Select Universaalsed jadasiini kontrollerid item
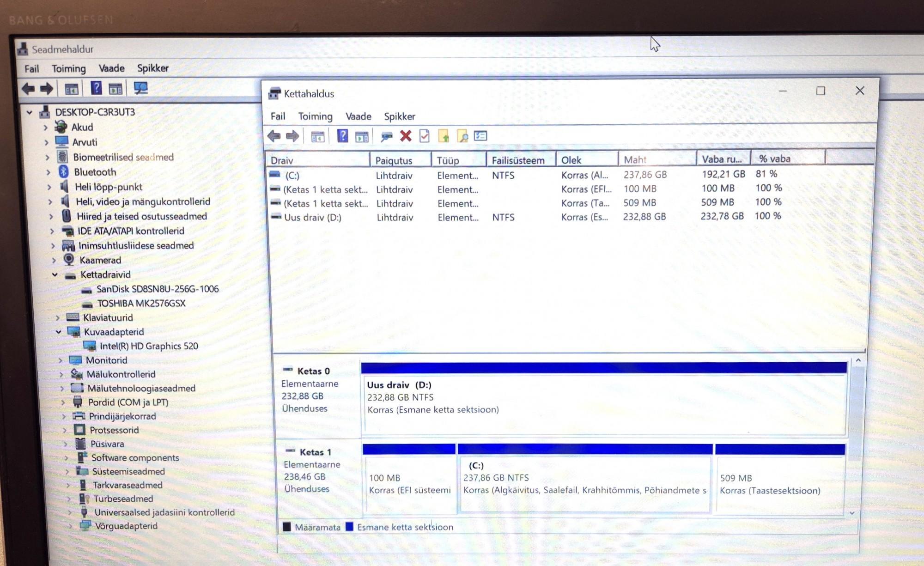The image size is (924, 566). tap(164, 512)
